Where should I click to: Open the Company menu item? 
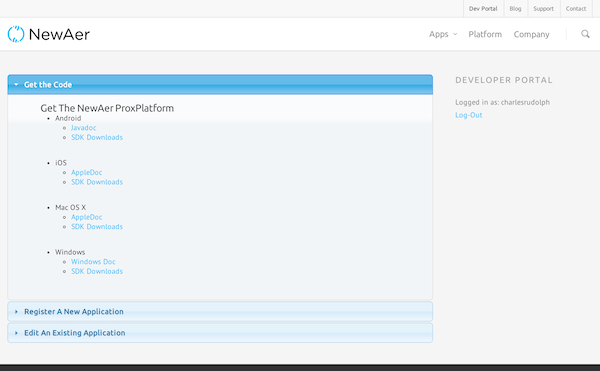click(531, 34)
